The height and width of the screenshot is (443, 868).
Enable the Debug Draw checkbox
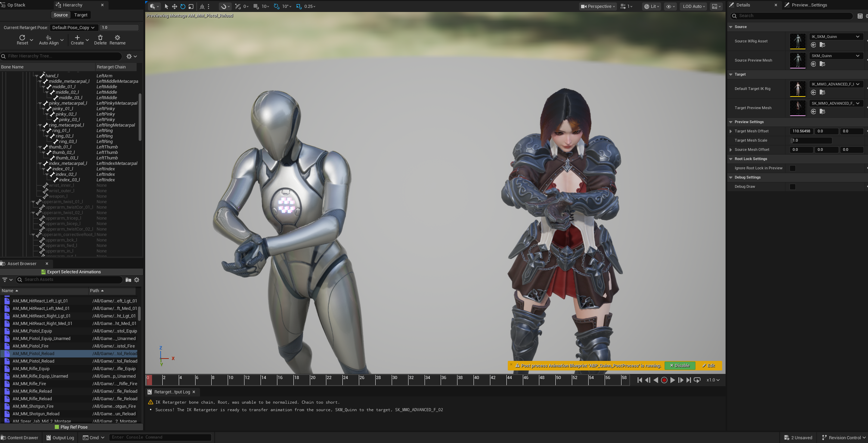[793, 187]
